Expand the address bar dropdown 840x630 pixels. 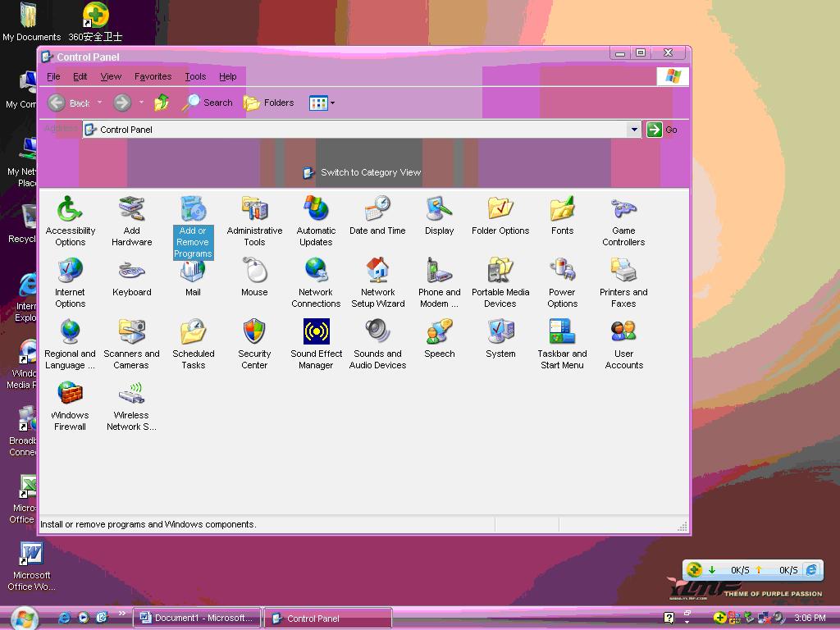pos(634,129)
